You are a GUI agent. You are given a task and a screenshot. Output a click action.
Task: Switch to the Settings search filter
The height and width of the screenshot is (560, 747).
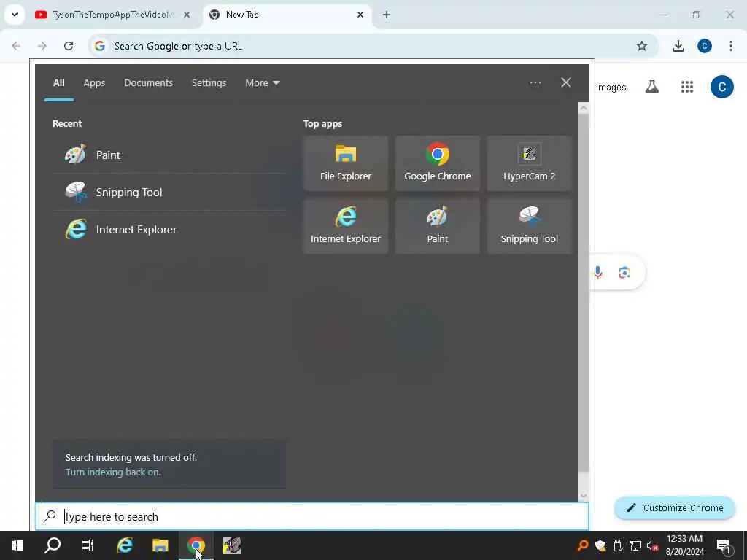point(209,83)
